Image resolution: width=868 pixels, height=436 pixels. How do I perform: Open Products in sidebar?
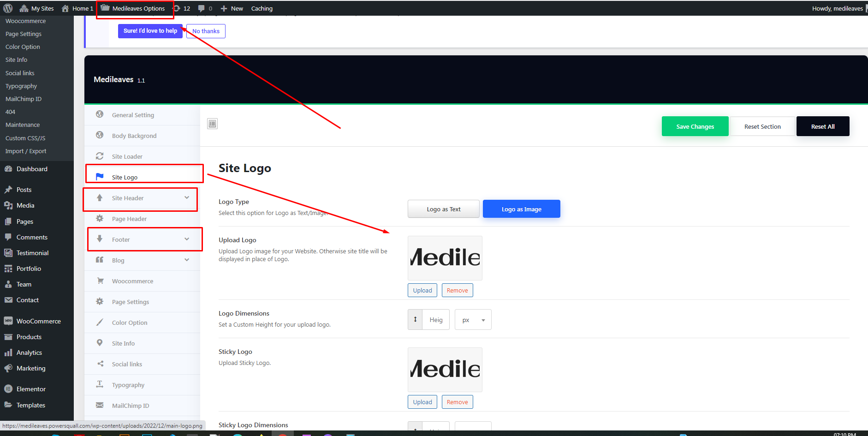[37, 337]
